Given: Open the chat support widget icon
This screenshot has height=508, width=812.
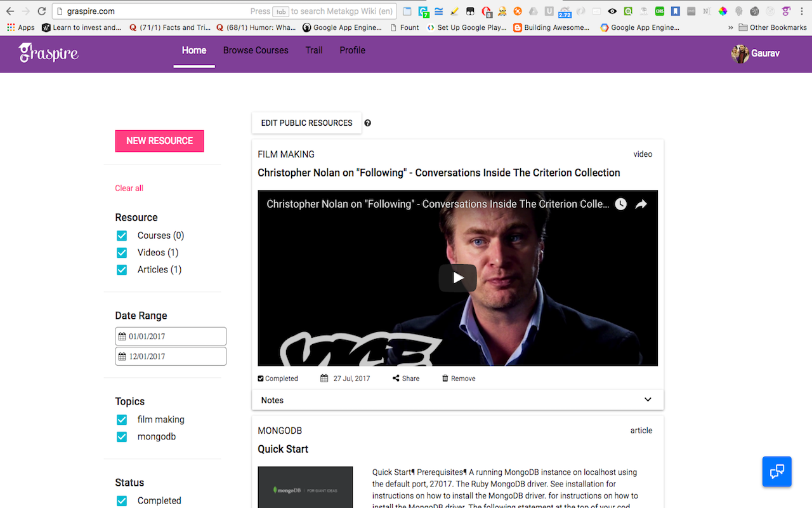Looking at the screenshot, I should (x=777, y=472).
